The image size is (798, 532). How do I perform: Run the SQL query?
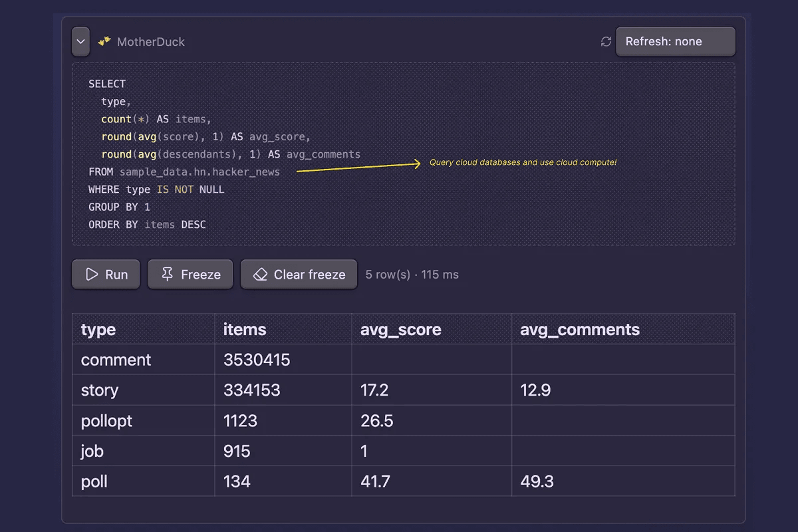(x=106, y=274)
